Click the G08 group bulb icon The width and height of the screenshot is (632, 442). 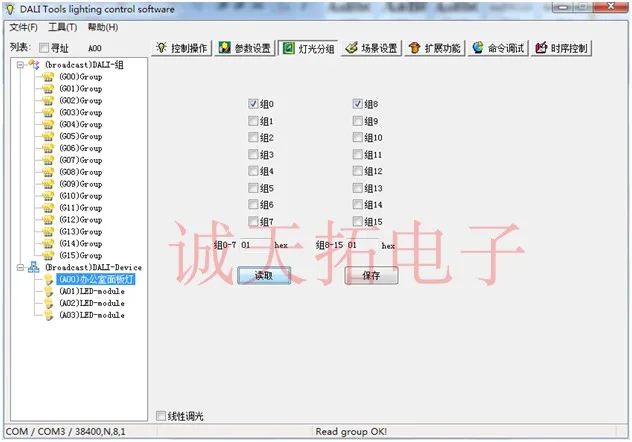pos(48,172)
